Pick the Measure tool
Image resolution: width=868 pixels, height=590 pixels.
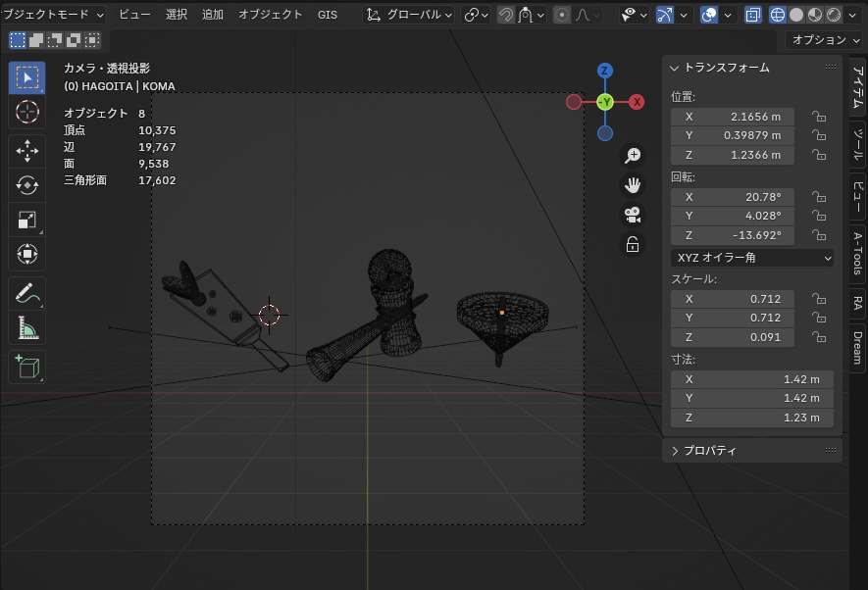pyautogui.click(x=26, y=328)
